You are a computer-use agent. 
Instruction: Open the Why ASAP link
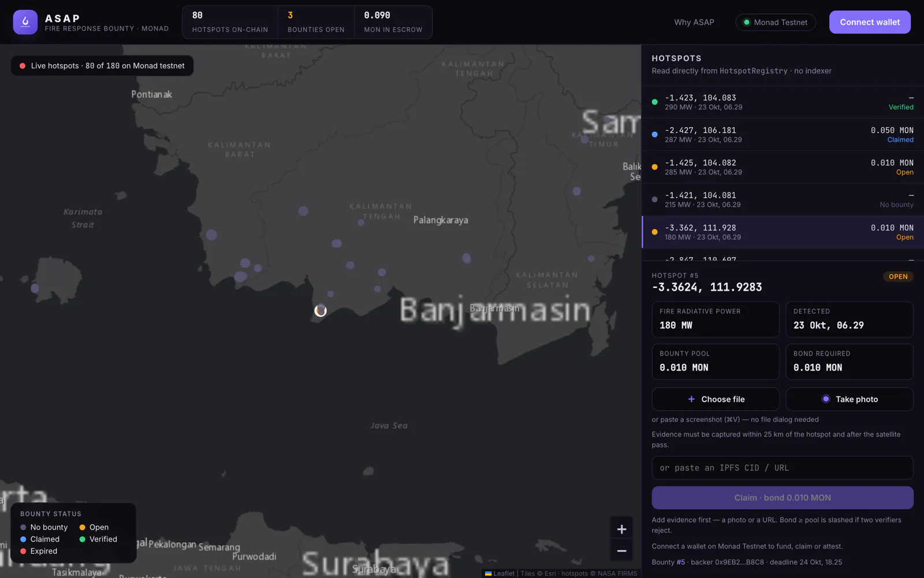[694, 22]
